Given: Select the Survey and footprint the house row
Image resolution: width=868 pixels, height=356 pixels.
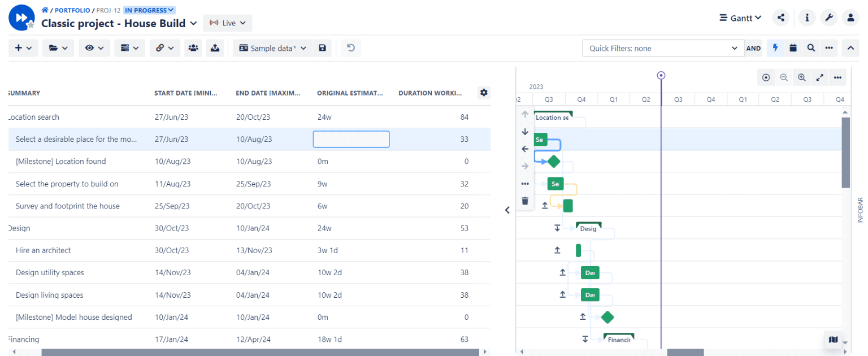Looking at the screenshot, I should [249, 206].
